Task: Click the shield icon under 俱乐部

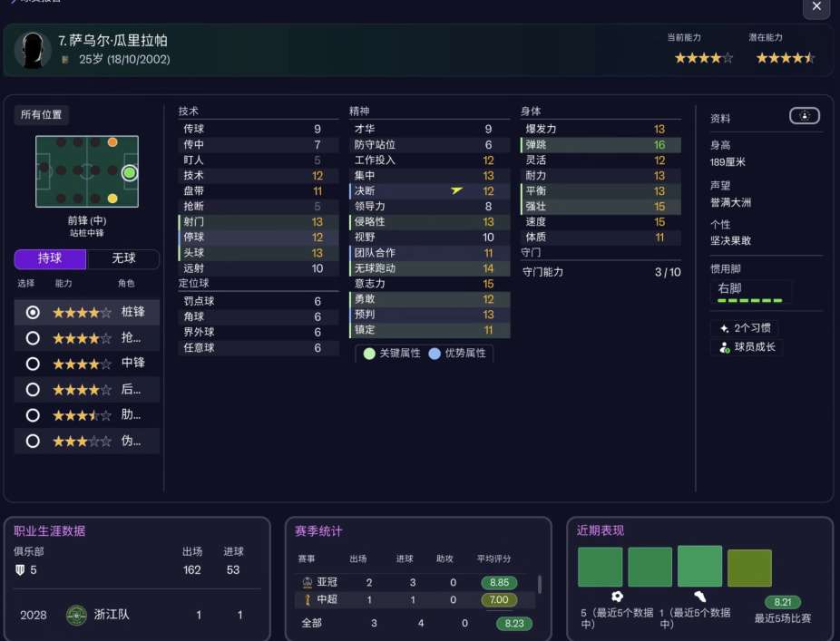Action: [x=20, y=569]
